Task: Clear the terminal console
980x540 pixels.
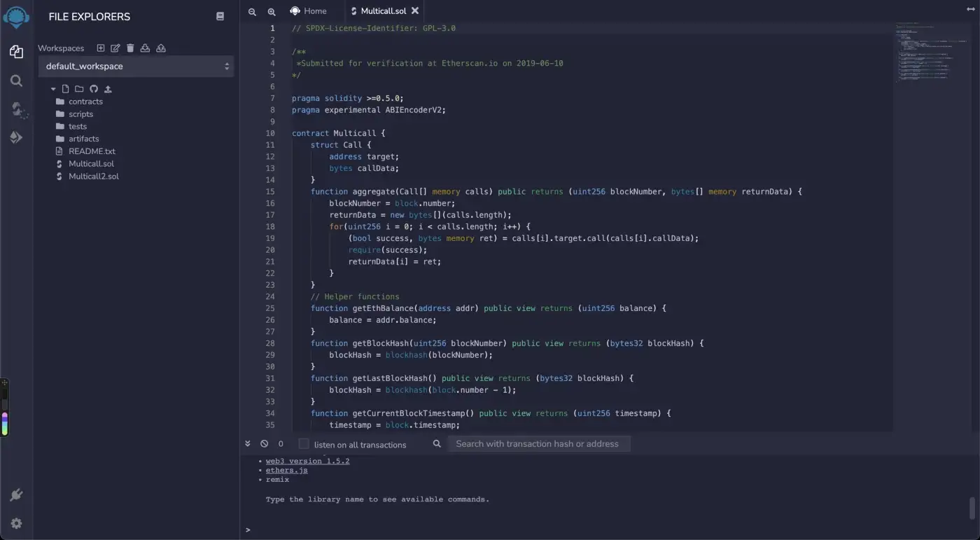Action: point(264,444)
